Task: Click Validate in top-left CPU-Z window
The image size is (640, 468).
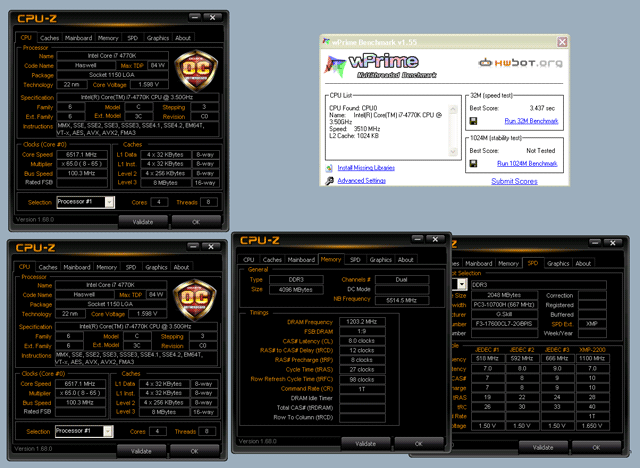Action: [x=143, y=222]
